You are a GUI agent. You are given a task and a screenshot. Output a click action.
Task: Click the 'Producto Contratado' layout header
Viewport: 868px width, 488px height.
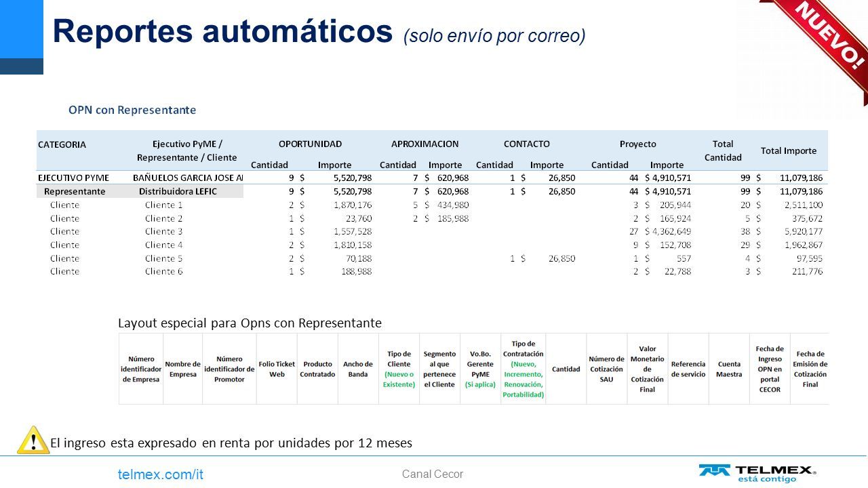click(317, 369)
